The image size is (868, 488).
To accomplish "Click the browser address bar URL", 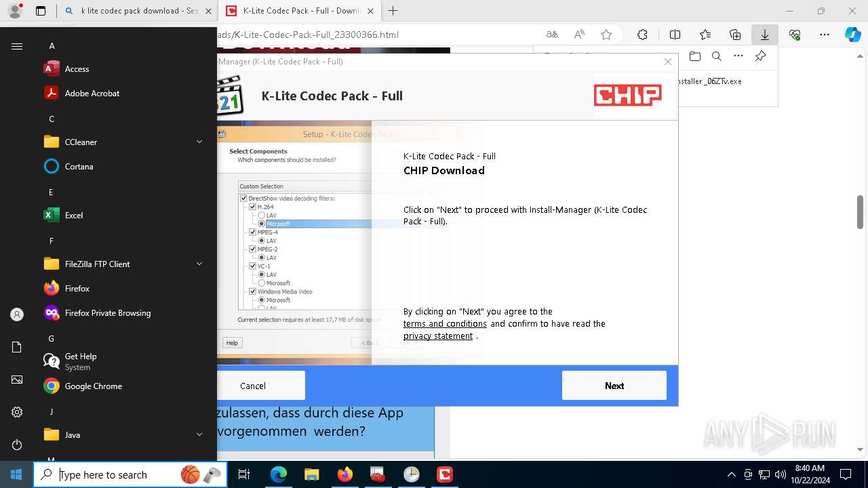I will coord(309,35).
